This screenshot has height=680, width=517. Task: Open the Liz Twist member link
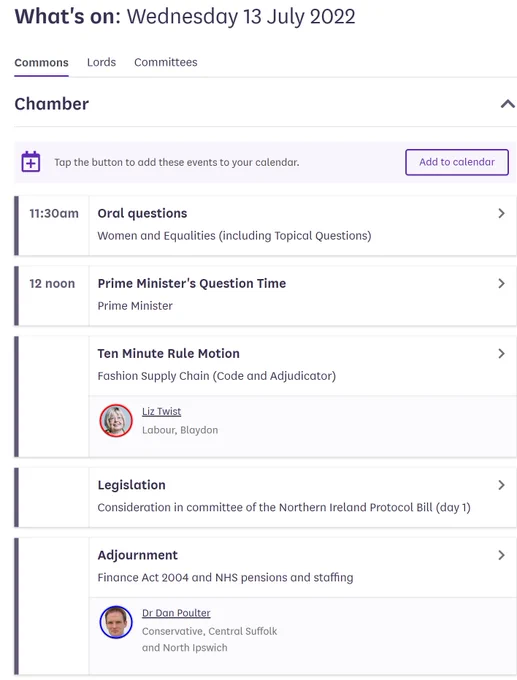(x=161, y=412)
